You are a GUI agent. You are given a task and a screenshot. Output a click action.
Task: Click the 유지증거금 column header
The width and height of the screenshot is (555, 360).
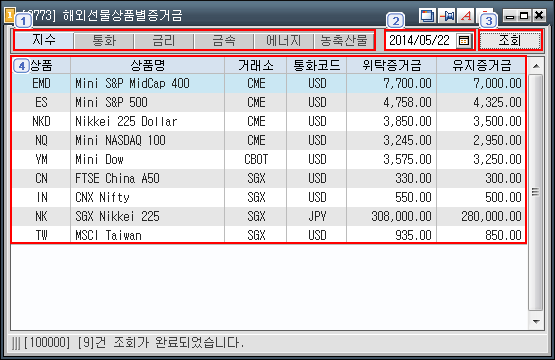click(x=481, y=65)
